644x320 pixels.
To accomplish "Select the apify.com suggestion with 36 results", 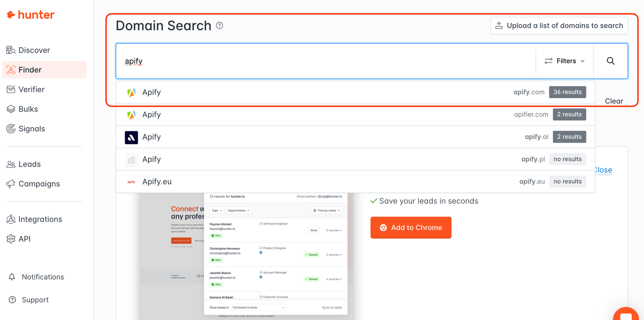I will (354, 92).
